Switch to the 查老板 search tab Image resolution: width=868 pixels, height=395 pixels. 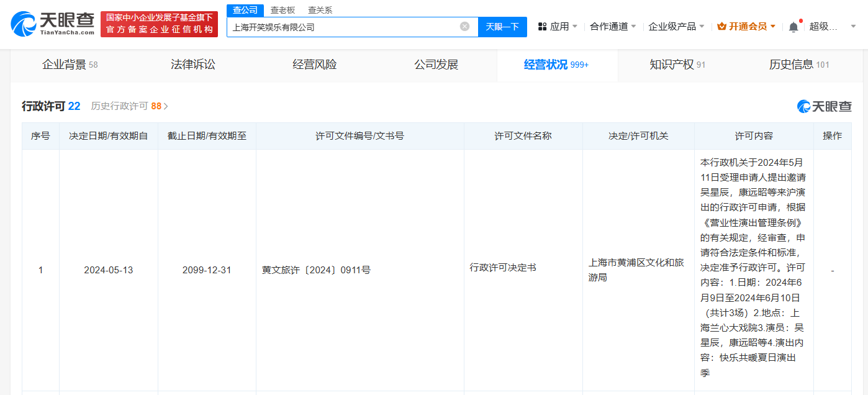283,10
